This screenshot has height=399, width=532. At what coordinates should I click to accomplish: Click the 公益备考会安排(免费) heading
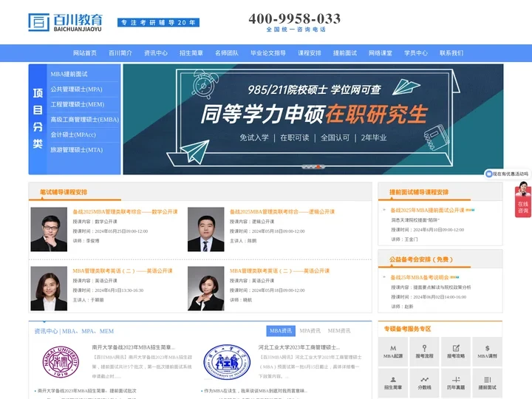421,259
